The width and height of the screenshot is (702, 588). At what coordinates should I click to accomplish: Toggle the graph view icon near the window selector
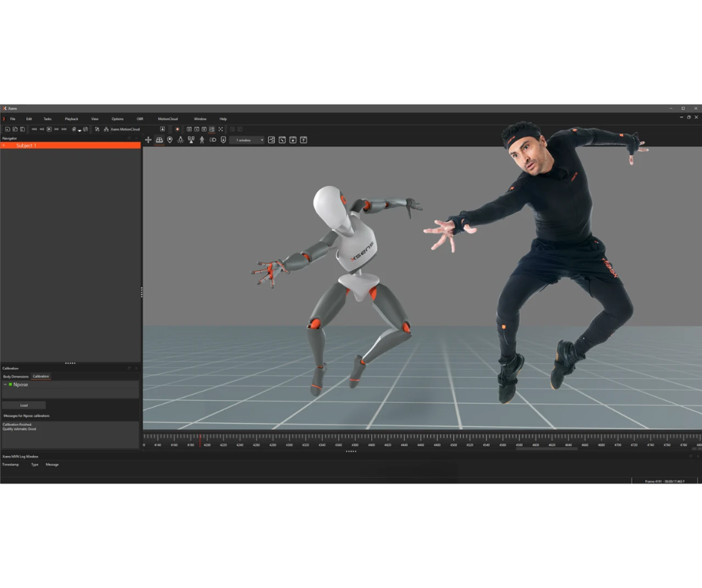click(271, 140)
